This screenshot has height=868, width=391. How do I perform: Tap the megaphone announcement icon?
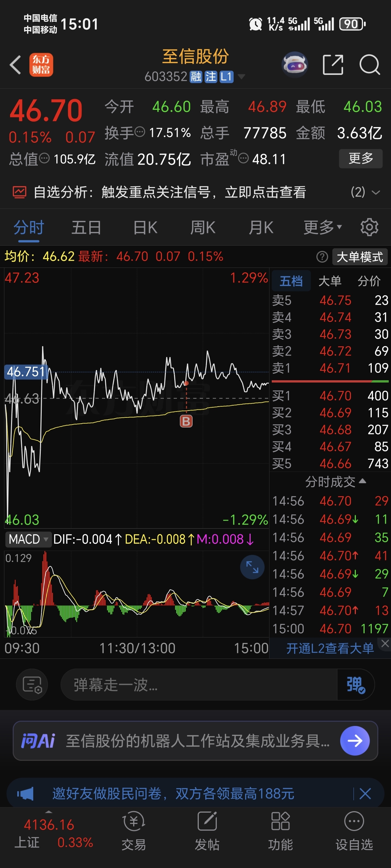tap(26, 793)
